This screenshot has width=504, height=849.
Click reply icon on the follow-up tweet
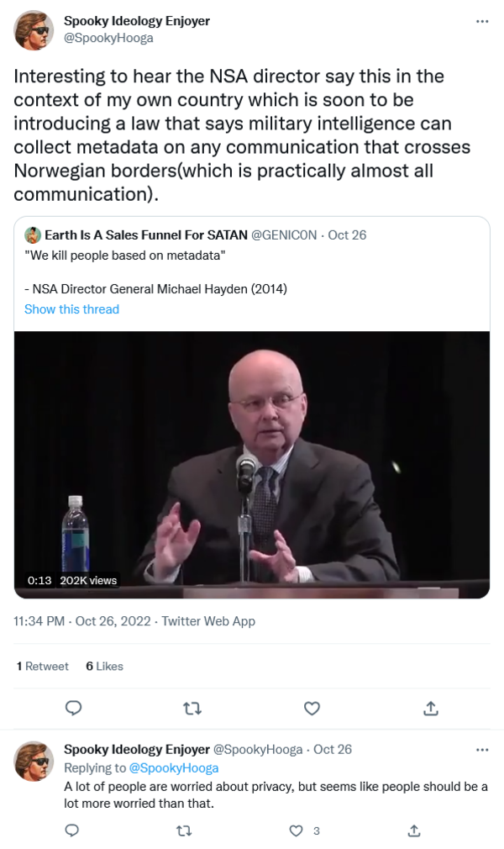coord(72,831)
